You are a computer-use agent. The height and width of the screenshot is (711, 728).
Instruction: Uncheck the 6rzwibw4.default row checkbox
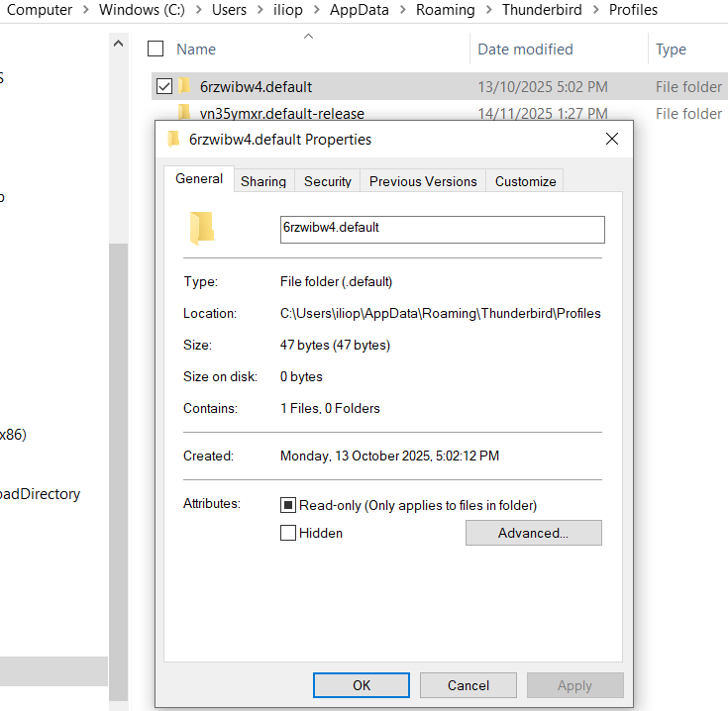point(164,86)
